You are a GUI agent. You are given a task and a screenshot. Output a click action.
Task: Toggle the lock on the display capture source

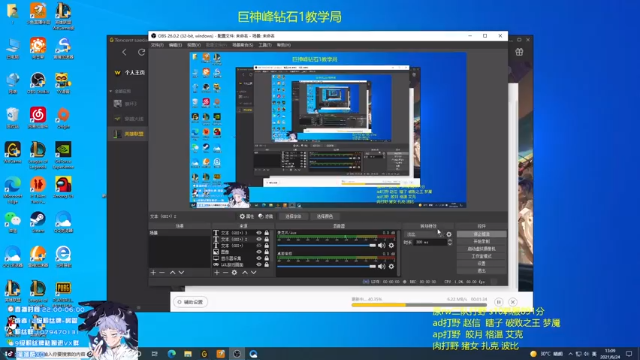[267, 258]
